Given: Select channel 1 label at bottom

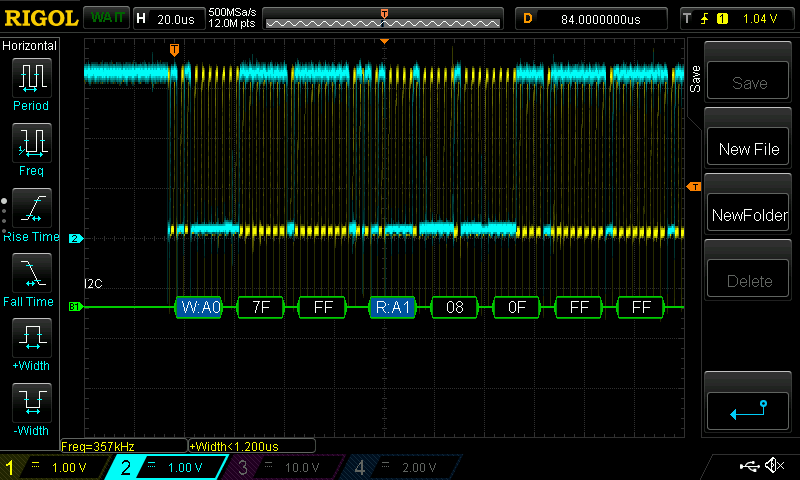Looking at the screenshot, I should pyautogui.click(x=9, y=467).
